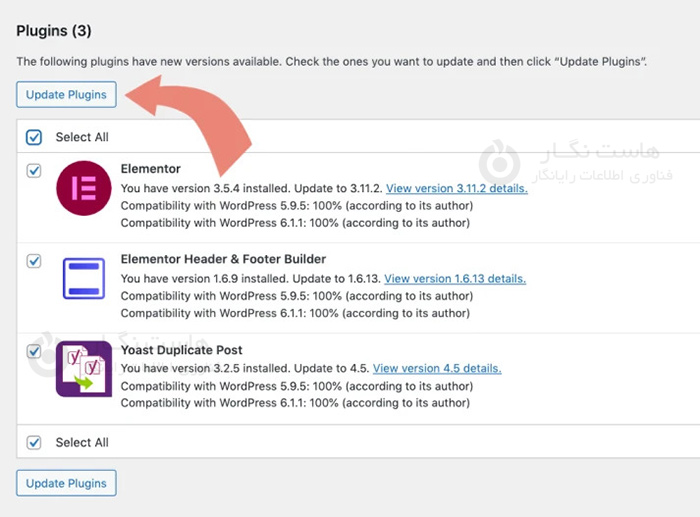Open View version 3.11.2 details link
This screenshot has height=517, width=700.
coord(456,188)
